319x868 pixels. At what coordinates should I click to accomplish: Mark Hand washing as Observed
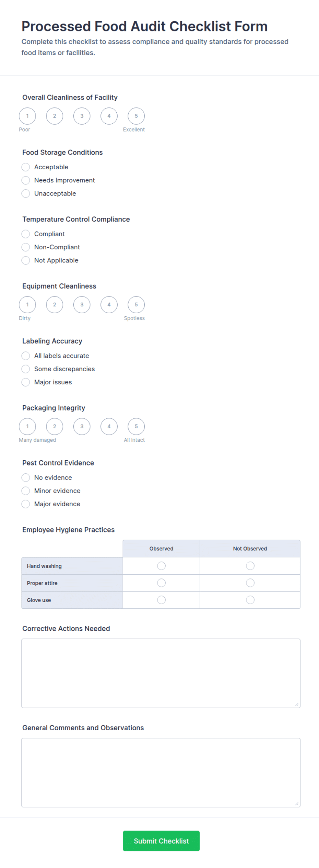(x=161, y=566)
